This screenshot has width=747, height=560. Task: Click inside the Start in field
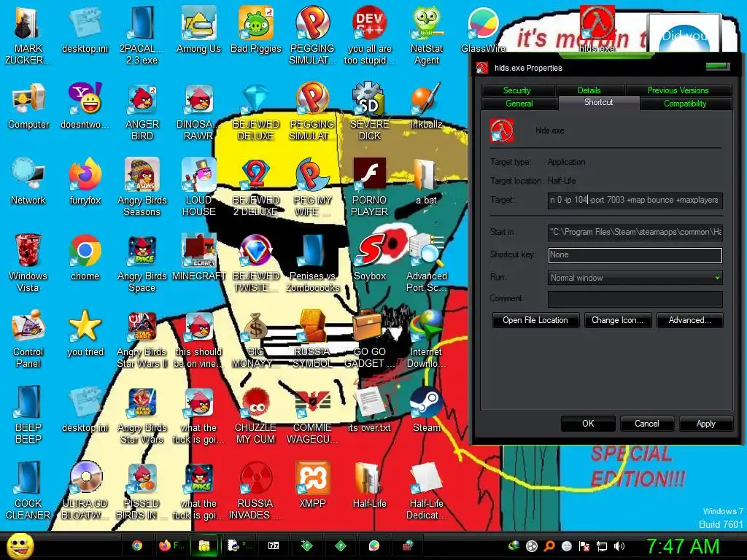pos(635,232)
